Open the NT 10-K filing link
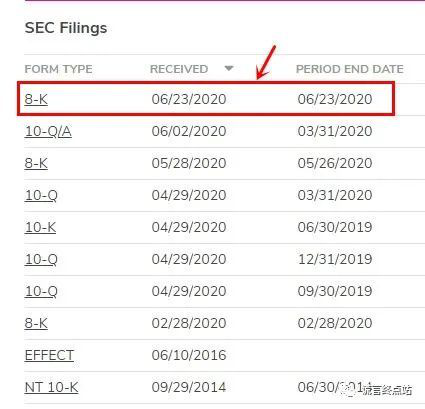 coord(51,387)
